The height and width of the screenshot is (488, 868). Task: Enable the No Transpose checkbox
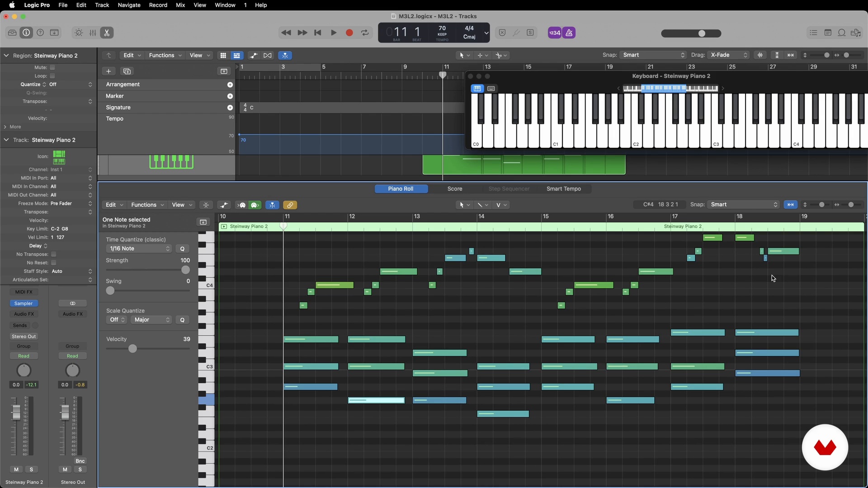coord(53,254)
